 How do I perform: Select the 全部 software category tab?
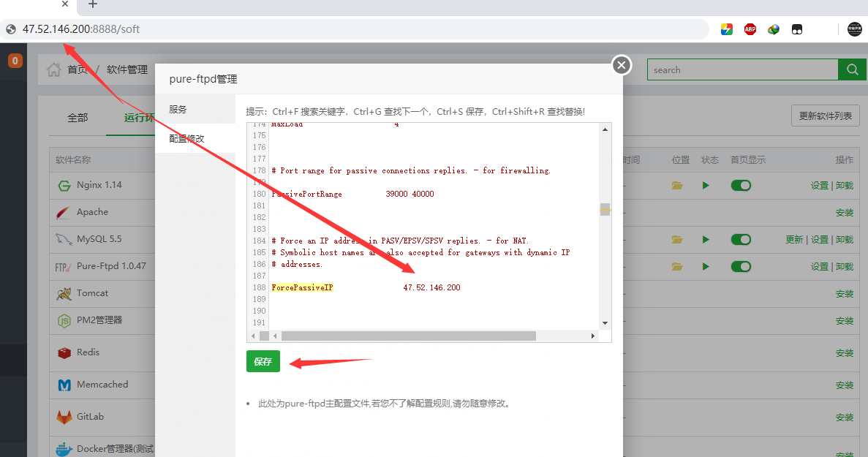[x=78, y=118]
